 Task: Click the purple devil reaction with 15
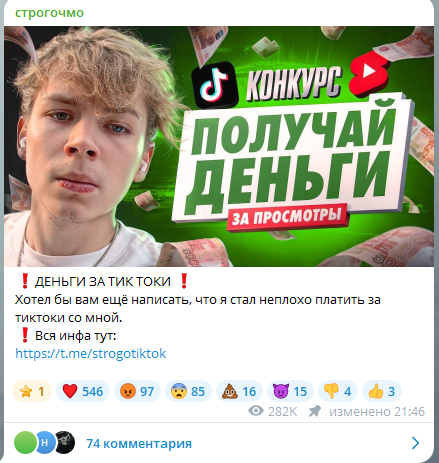click(x=290, y=391)
